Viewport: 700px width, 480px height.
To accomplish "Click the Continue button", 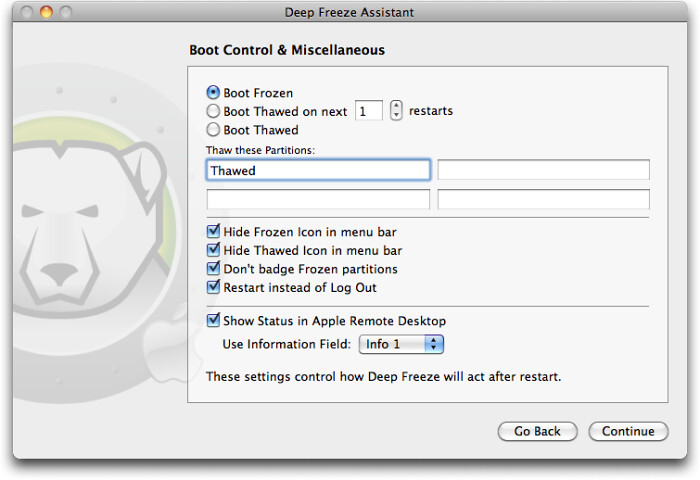I will 628,431.
